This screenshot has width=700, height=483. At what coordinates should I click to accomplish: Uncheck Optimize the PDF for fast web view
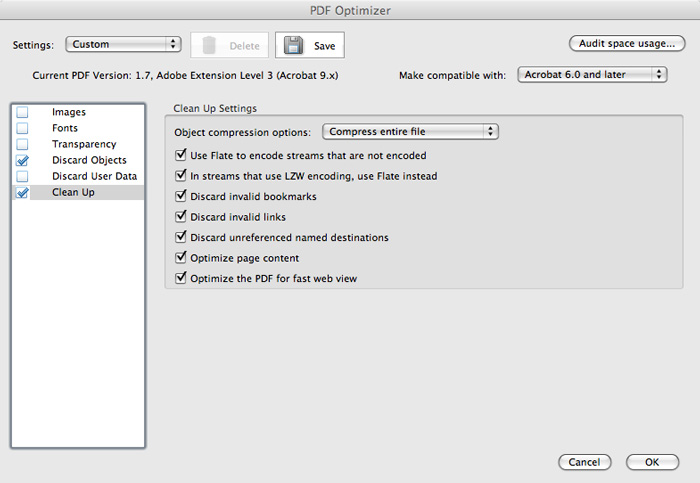click(181, 279)
